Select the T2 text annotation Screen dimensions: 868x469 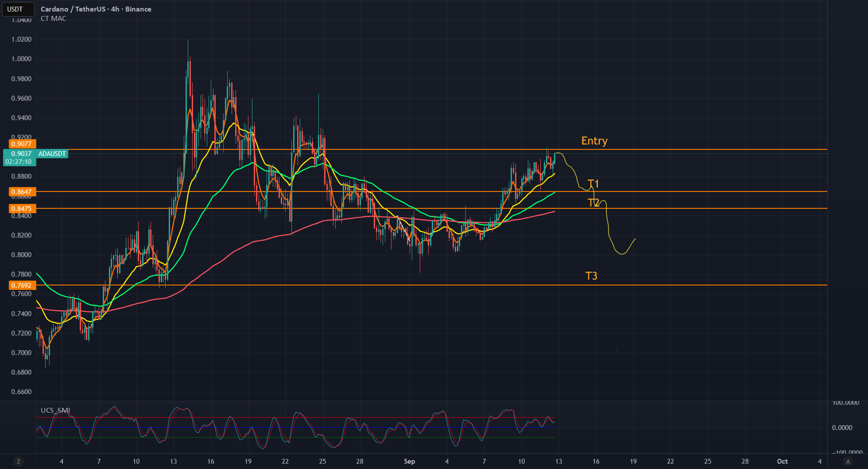click(x=593, y=203)
